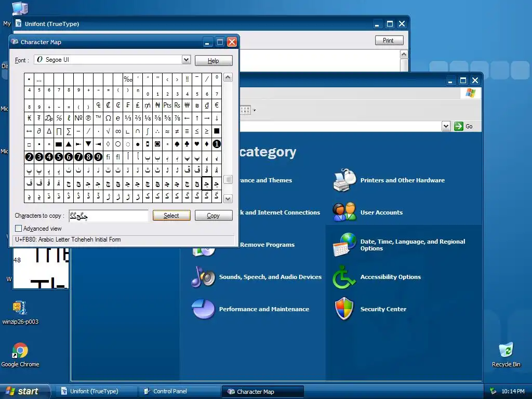This screenshot has width=532, height=399.
Task: Open Performance and Maintenance category
Action: click(x=264, y=309)
